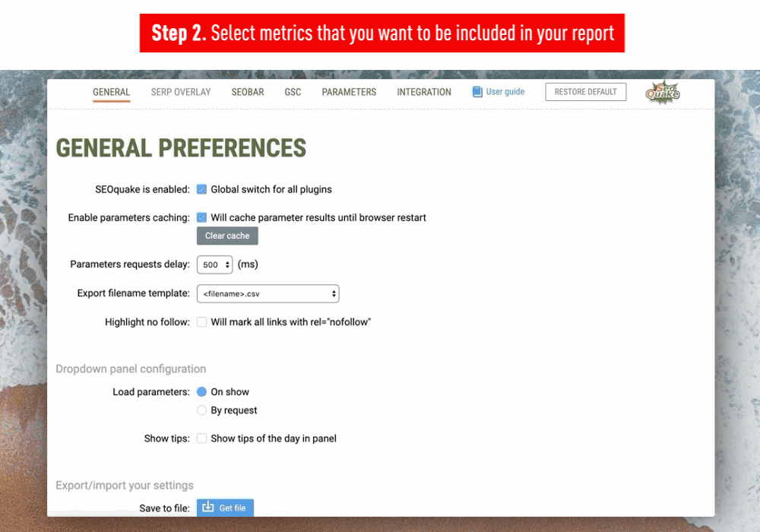Toggle the parameters caching checkbox
The height and width of the screenshot is (532, 760).
coord(201,217)
